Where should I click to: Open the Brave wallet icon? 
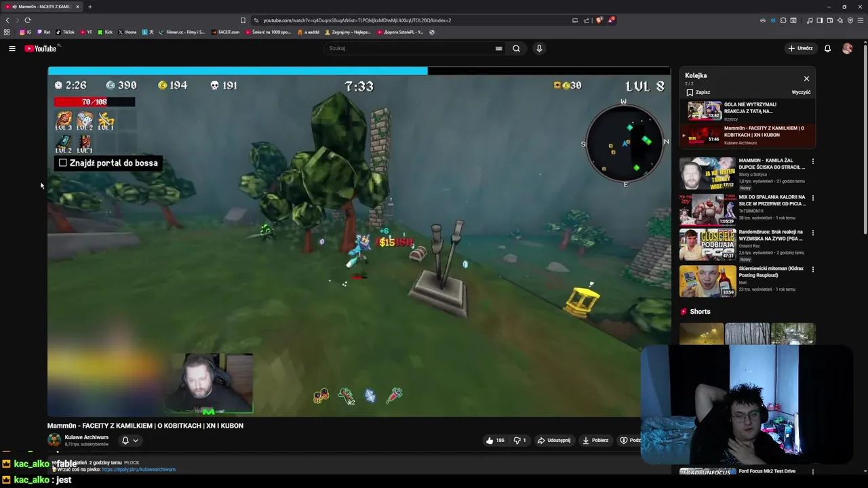829,20
